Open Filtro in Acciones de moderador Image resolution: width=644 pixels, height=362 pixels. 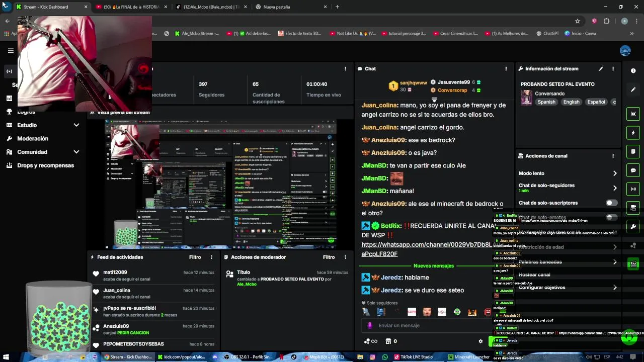tap(329, 257)
